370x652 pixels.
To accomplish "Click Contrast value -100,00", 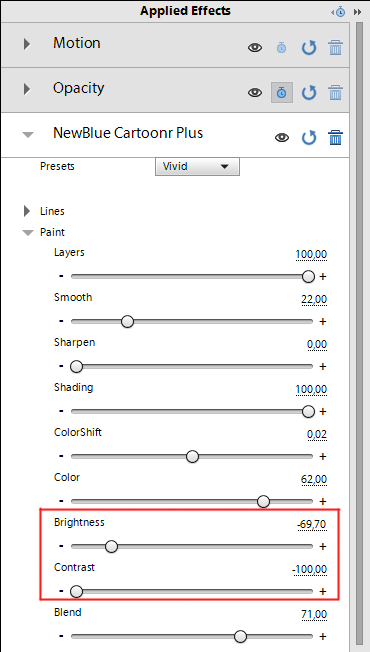I will [309, 569].
